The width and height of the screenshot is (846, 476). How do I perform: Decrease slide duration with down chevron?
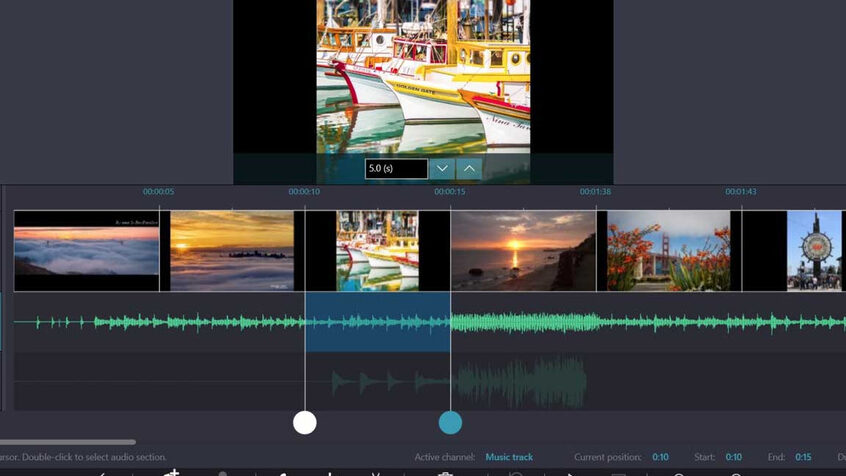point(442,168)
